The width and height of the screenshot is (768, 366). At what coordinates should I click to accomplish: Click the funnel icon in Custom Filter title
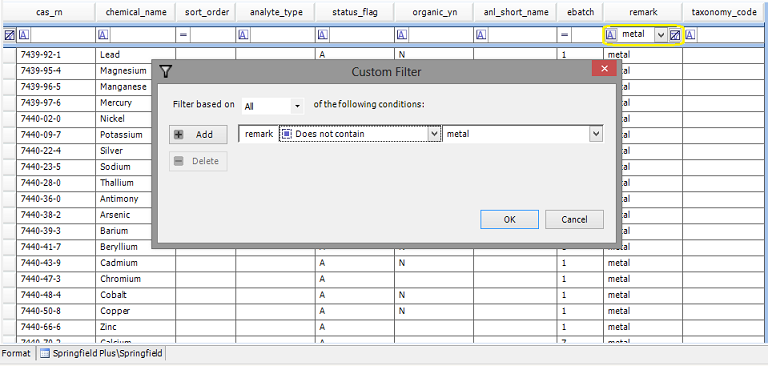[x=166, y=72]
